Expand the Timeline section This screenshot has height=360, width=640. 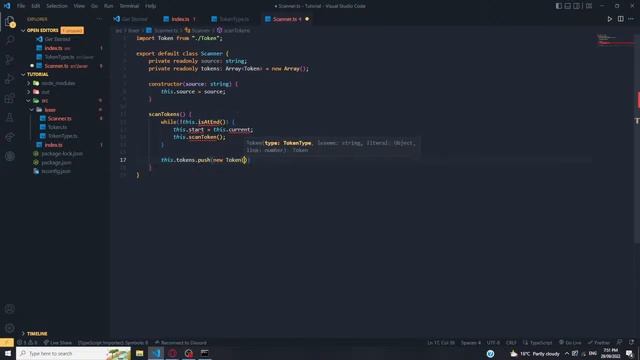pos(37,333)
